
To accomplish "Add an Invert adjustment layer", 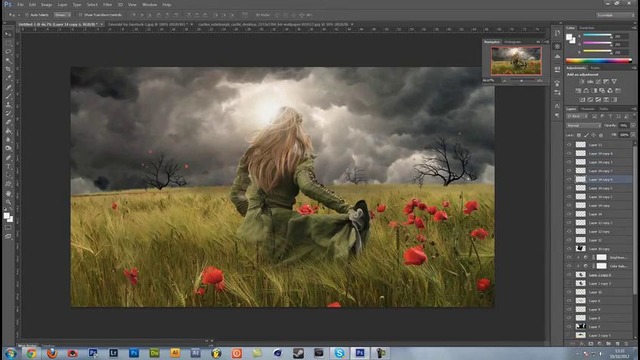I will pos(582,100).
